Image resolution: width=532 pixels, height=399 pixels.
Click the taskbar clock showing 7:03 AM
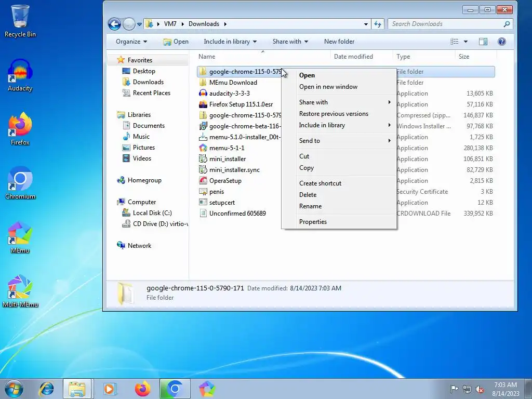[x=506, y=389]
